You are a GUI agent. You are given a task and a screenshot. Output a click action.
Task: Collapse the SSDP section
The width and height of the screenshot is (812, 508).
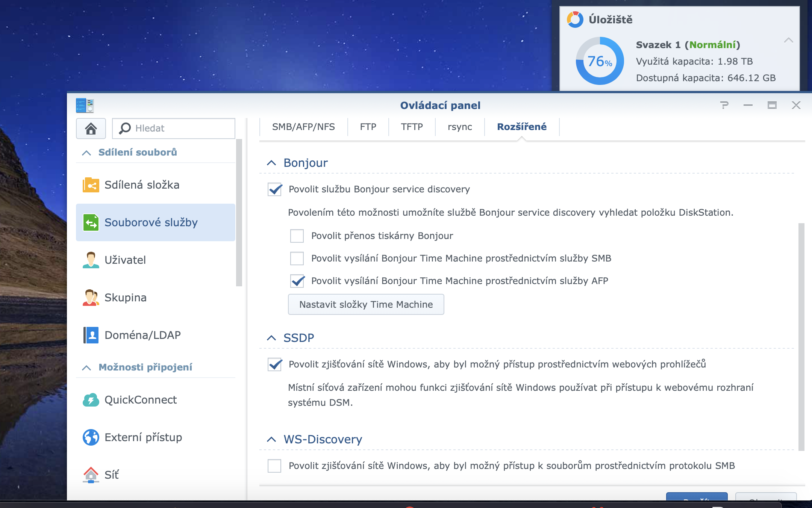271,338
